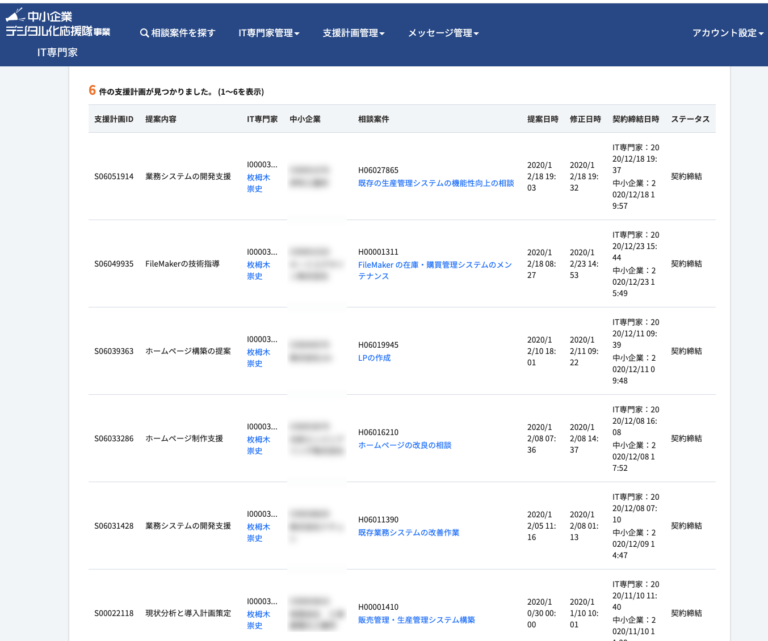
Task: Open 相談案件を探す in the navbar
Action: click(178, 33)
